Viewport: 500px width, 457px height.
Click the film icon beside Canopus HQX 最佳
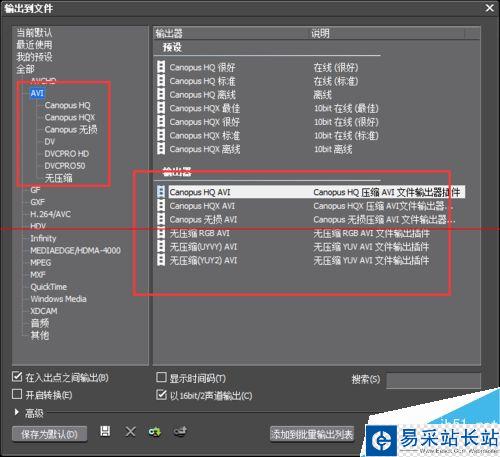click(161, 108)
